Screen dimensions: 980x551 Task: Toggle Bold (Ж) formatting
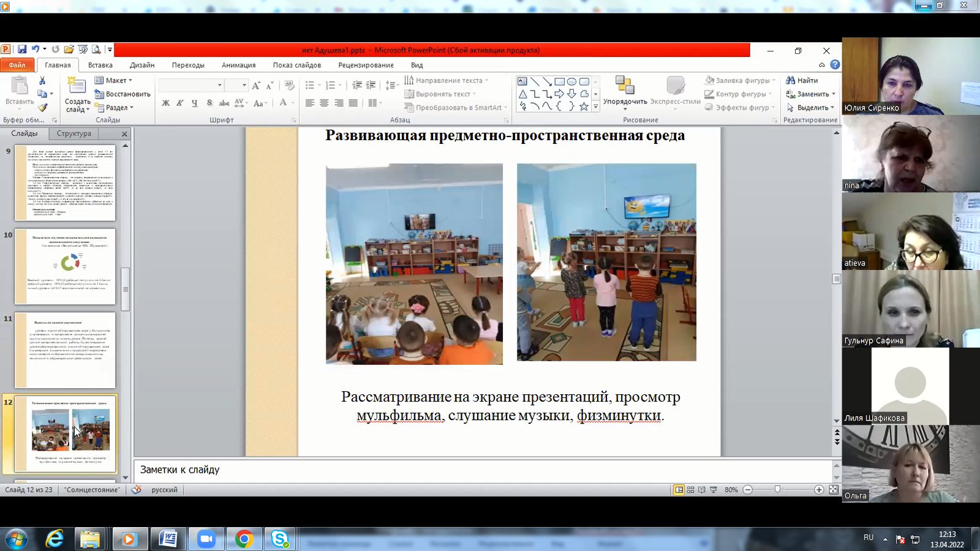point(165,103)
